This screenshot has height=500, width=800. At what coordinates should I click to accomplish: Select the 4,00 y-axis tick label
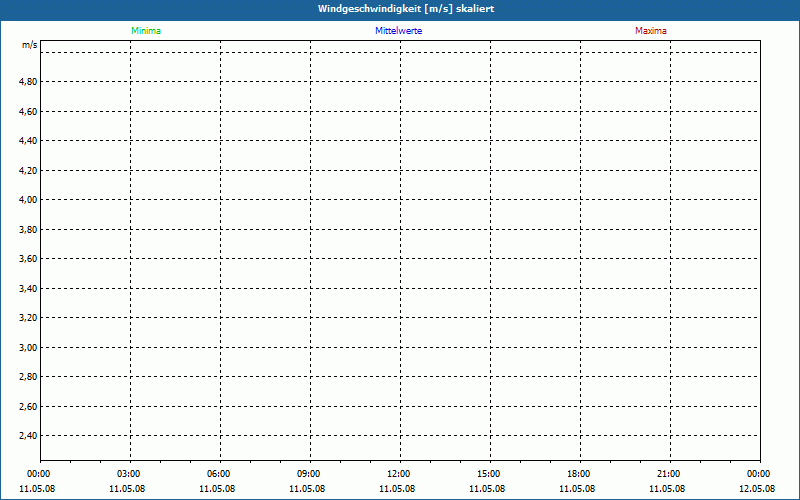tap(28, 200)
